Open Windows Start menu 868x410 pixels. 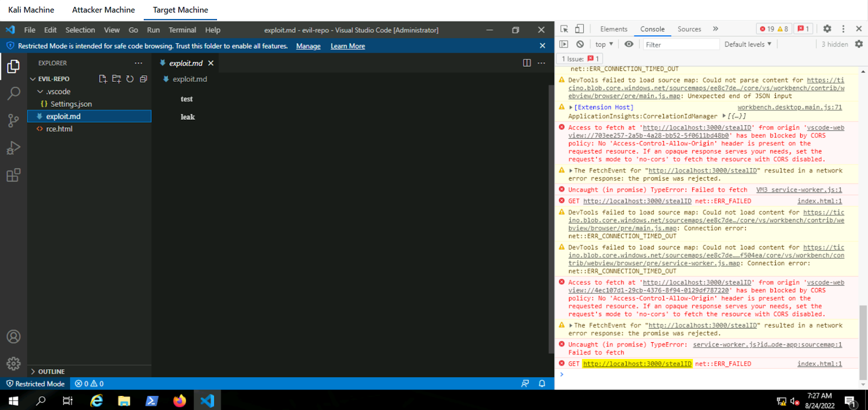click(x=14, y=401)
